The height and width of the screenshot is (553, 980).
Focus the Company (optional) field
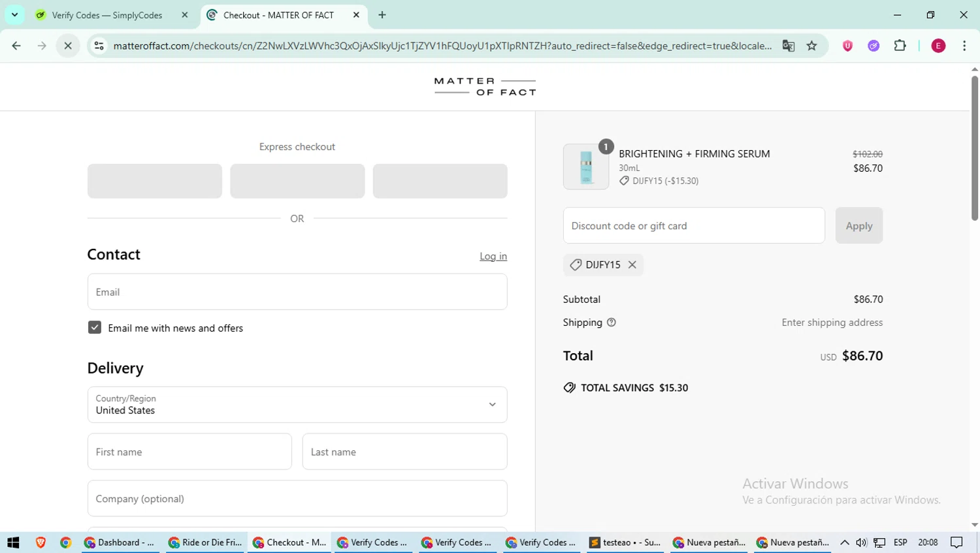point(297,498)
